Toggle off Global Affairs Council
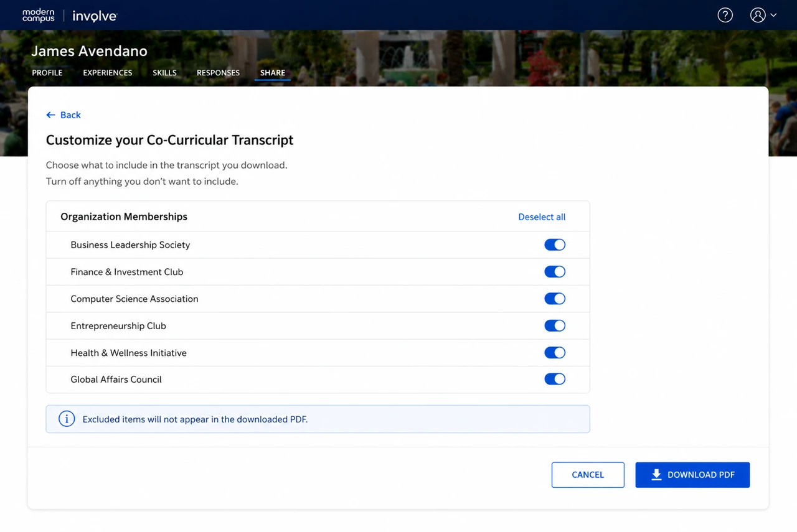The height and width of the screenshot is (532, 797). click(555, 379)
